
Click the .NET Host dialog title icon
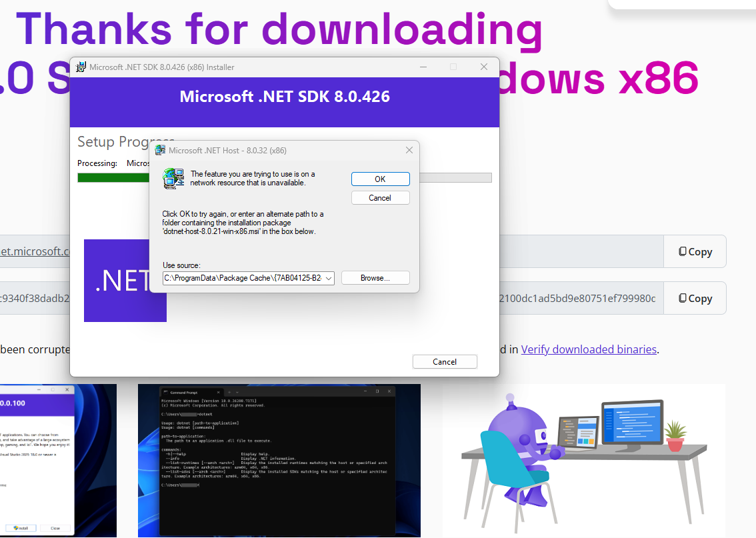click(x=160, y=151)
